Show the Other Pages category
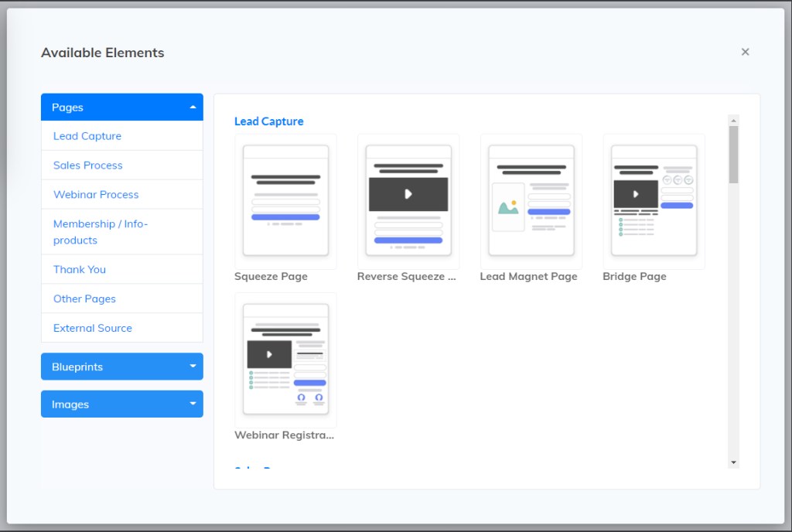 coord(84,299)
